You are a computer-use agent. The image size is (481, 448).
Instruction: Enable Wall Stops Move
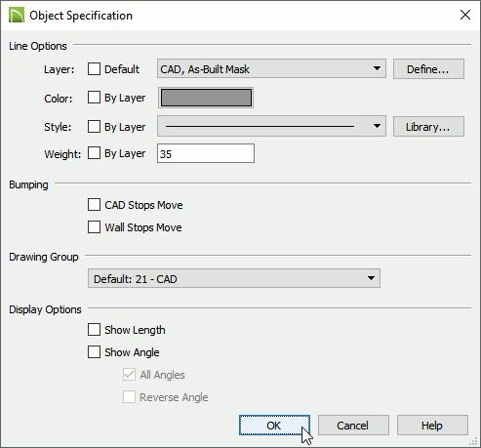[x=94, y=227]
